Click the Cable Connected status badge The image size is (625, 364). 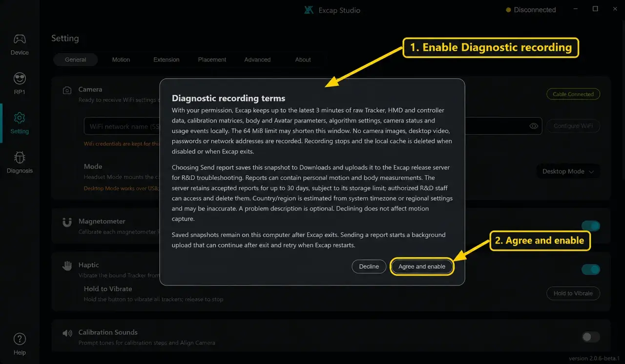(573, 94)
